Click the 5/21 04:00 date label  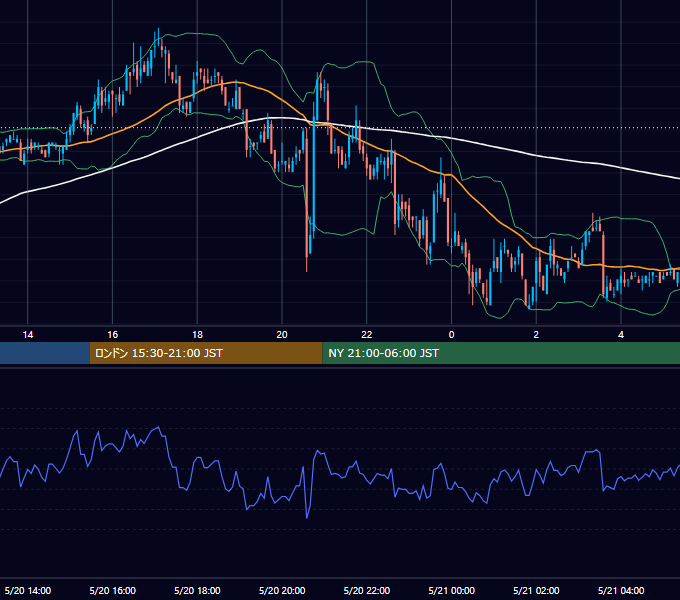click(x=621, y=590)
